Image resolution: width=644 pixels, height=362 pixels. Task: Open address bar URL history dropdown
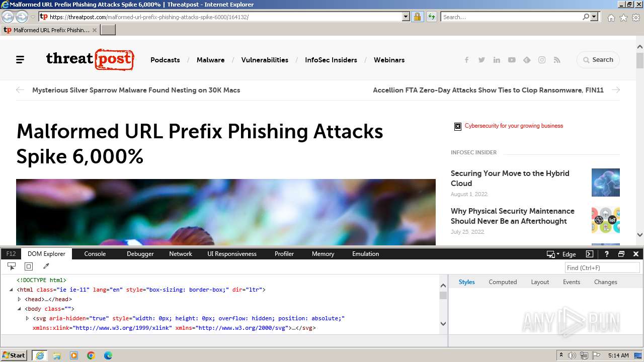406,17
